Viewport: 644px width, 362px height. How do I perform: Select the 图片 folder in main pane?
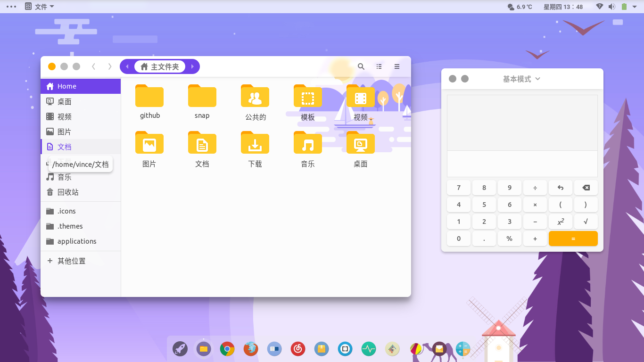tap(149, 142)
